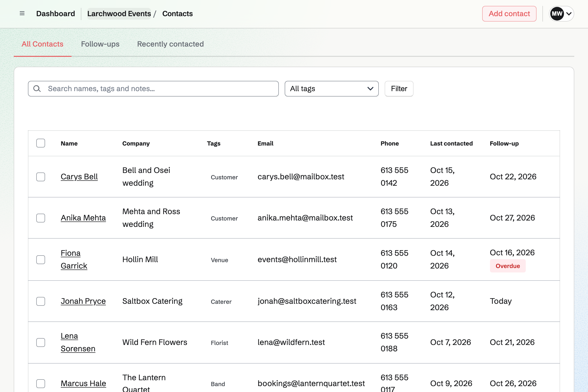Click the Filter button
The height and width of the screenshot is (392, 588).
pos(399,88)
